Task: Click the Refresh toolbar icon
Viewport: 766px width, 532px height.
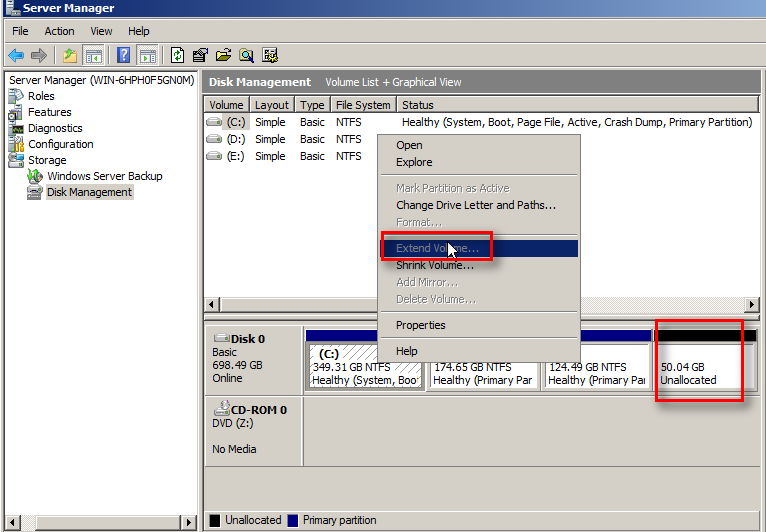Action: click(177, 55)
